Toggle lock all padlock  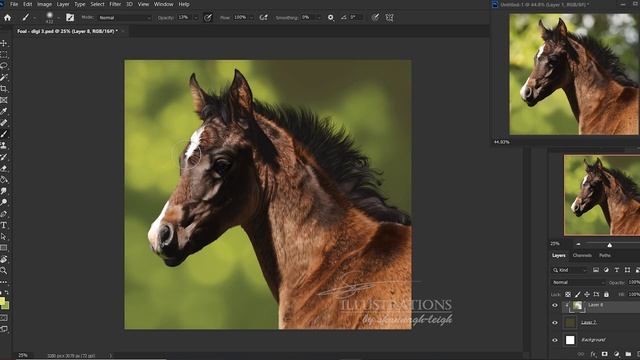pyautogui.click(x=606, y=294)
